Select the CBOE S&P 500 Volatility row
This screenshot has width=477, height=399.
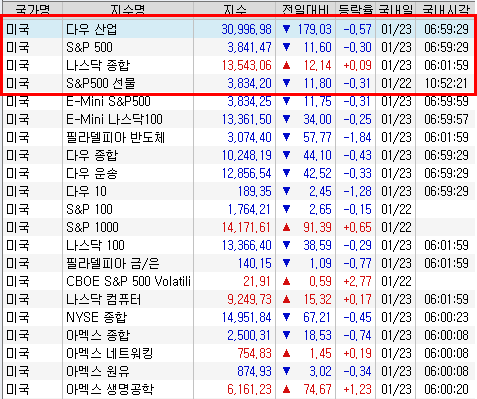(239, 281)
